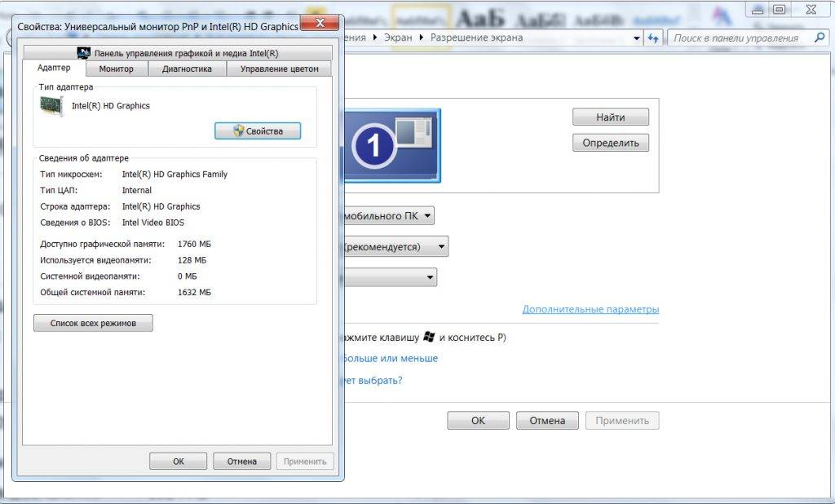Screen dimensions: 835x504
Task: Switch to the Монитор tab
Action: point(116,69)
